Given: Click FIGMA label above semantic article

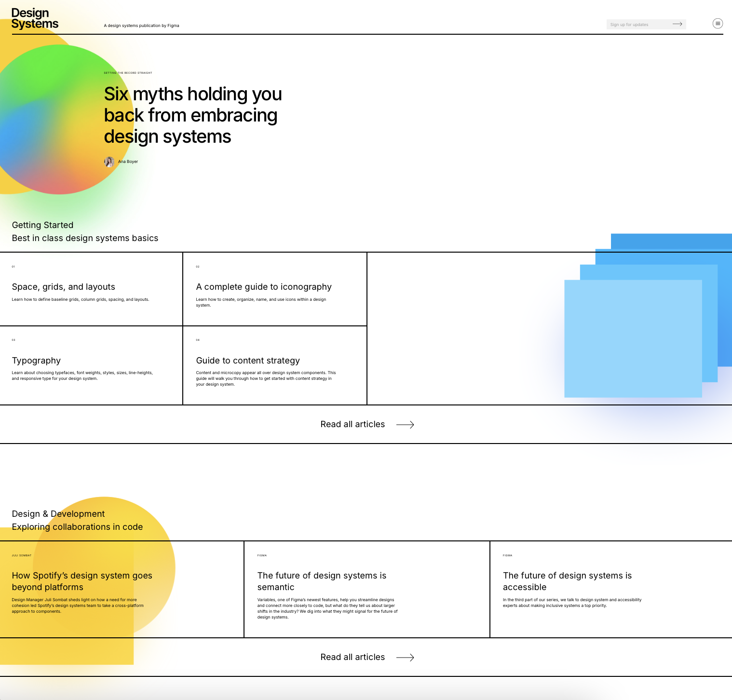Looking at the screenshot, I should (262, 555).
